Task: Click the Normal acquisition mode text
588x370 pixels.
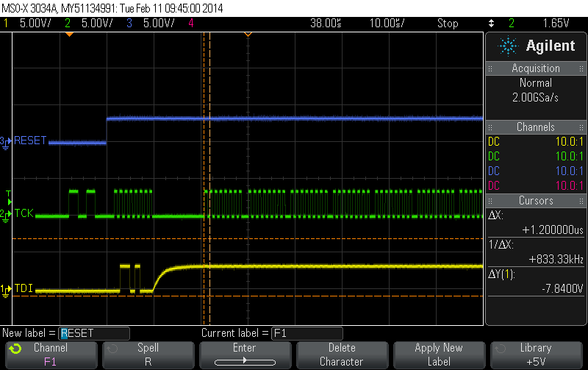Action: pyautogui.click(x=536, y=83)
